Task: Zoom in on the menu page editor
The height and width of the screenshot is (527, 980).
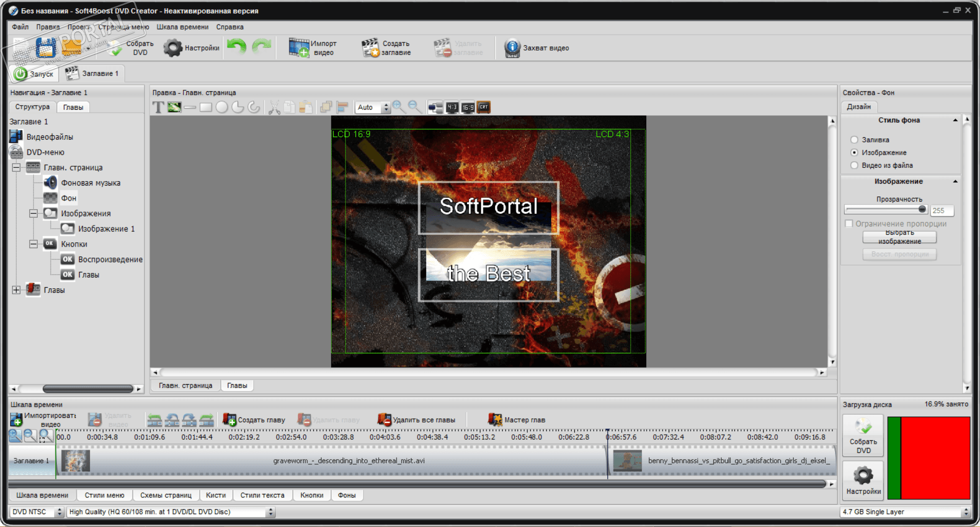Action: coord(399,107)
